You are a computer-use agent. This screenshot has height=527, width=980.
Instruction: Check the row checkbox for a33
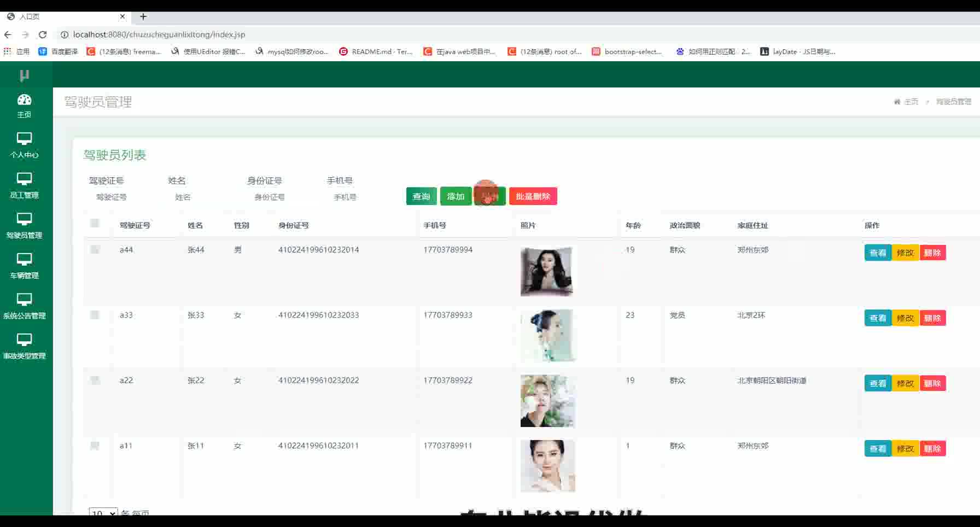point(95,315)
